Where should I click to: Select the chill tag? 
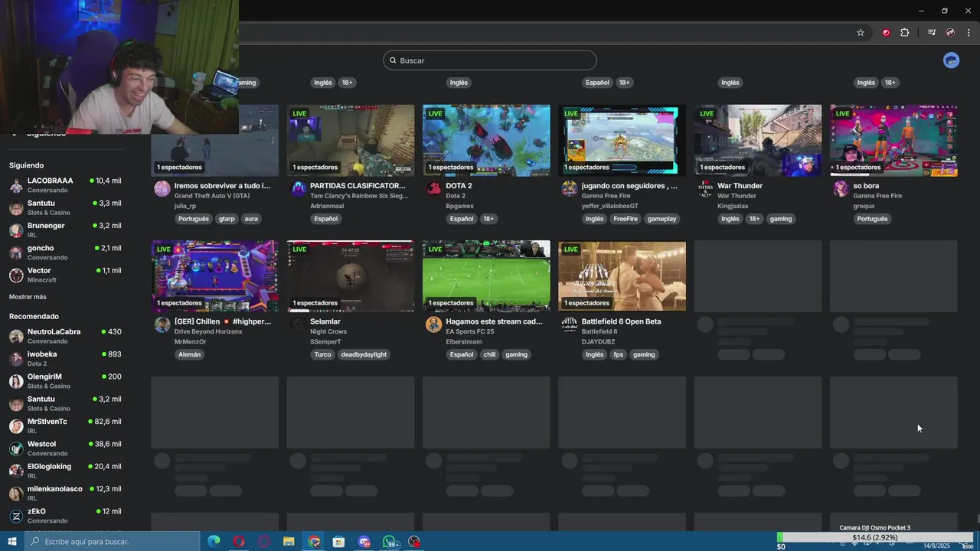pos(489,354)
